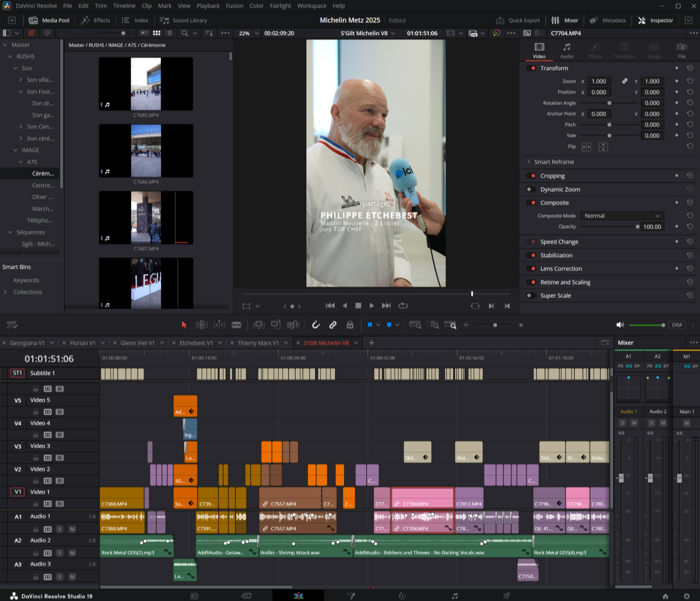Expand the Smart Reframe section
Screen dimensions: 700x601
(x=528, y=162)
